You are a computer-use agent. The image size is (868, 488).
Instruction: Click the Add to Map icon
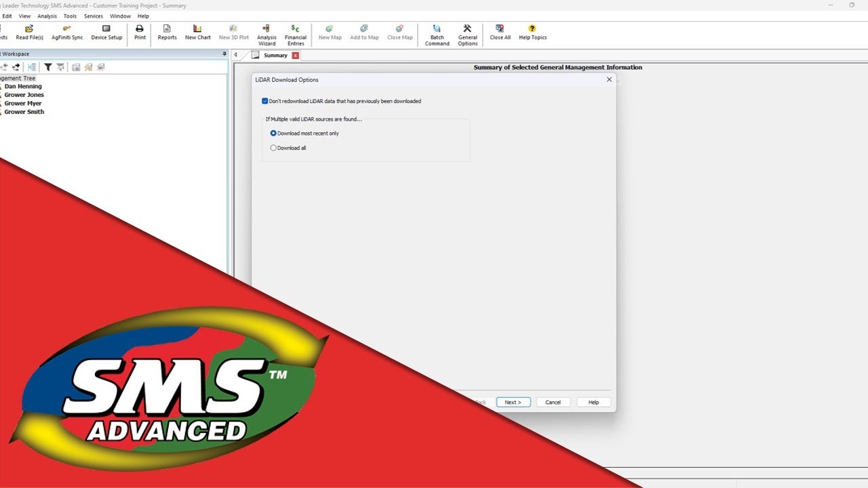click(364, 32)
